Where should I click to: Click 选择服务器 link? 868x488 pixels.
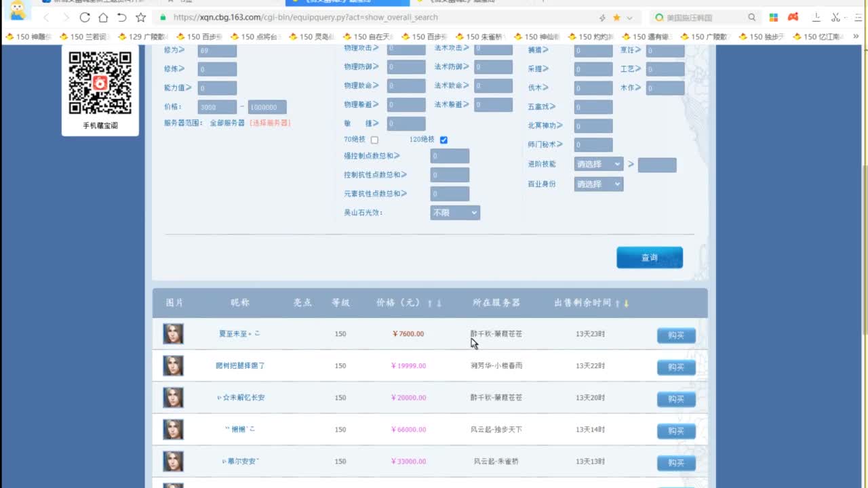(x=270, y=123)
